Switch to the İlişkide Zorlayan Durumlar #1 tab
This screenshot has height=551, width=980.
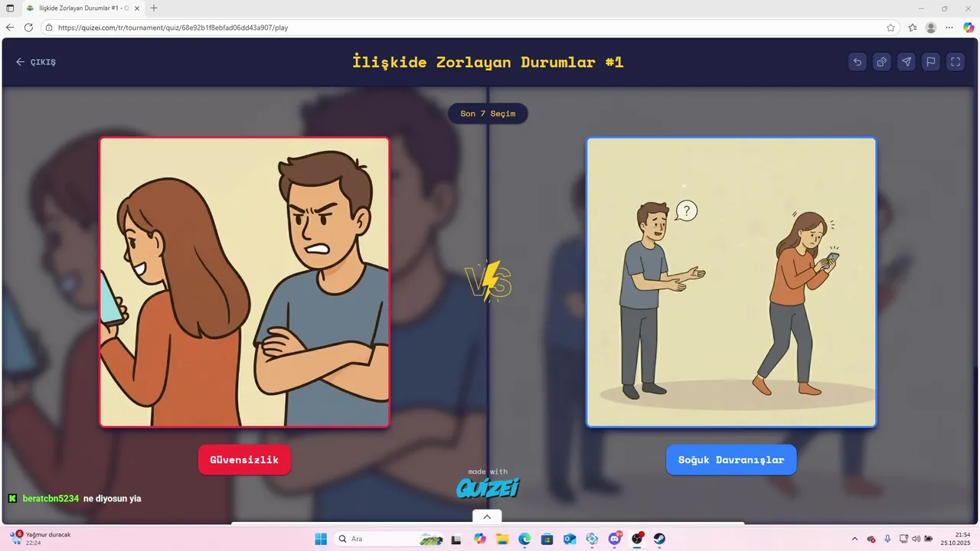coord(81,8)
